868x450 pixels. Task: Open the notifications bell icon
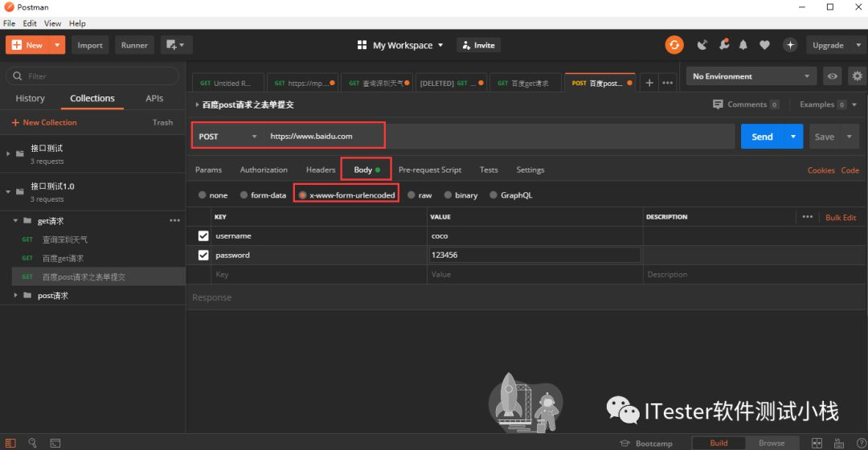pos(743,45)
